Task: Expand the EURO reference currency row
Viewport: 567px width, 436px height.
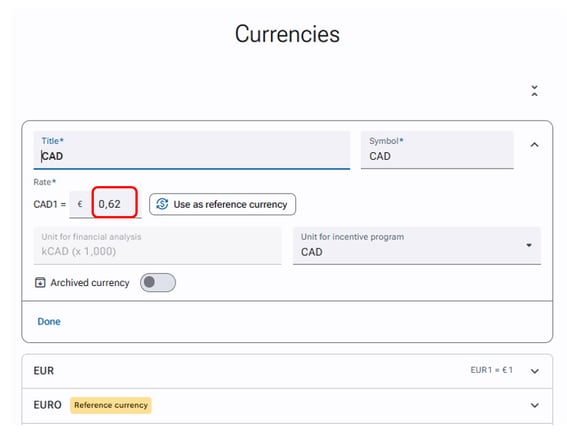Action: point(535,405)
